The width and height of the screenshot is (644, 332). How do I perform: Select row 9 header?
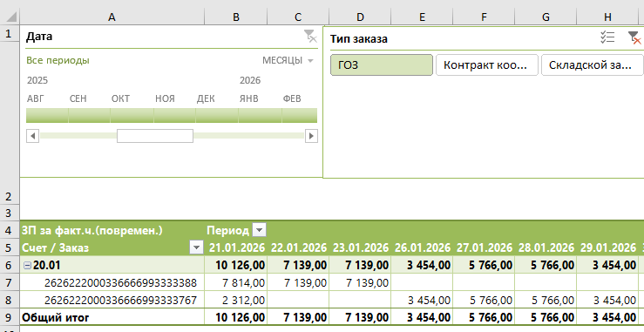pos(10,317)
